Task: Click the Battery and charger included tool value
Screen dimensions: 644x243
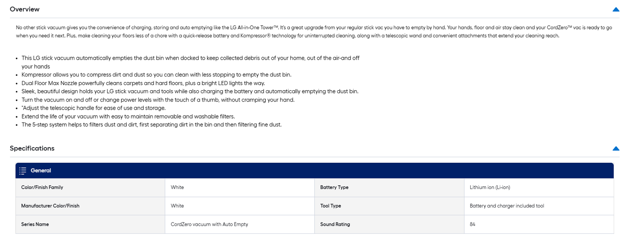Action: 507,206
